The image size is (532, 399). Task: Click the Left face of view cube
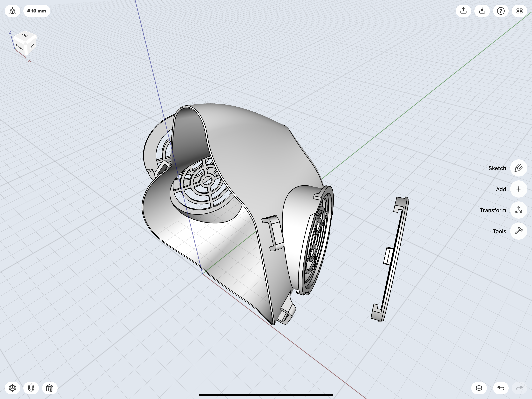click(32, 46)
